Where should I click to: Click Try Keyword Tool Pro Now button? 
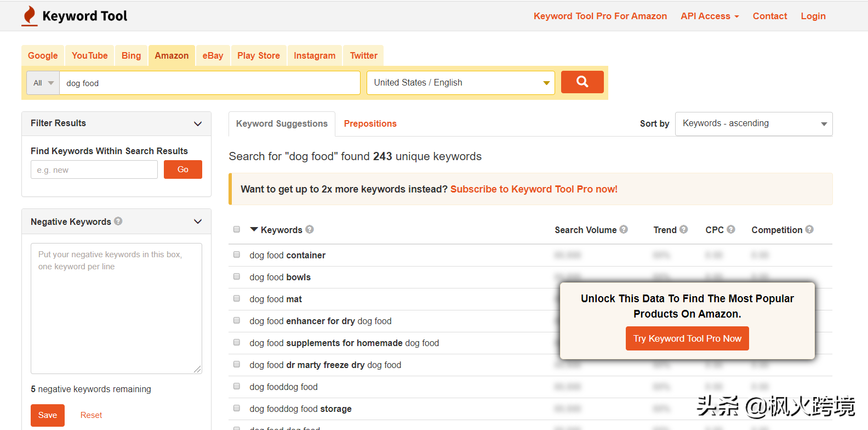[x=687, y=338]
